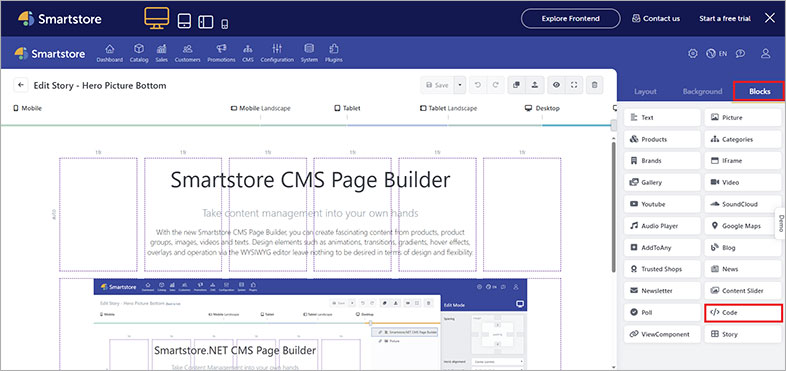
Task: Switch to the Layout tab
Action: click(x=645, y=92)
